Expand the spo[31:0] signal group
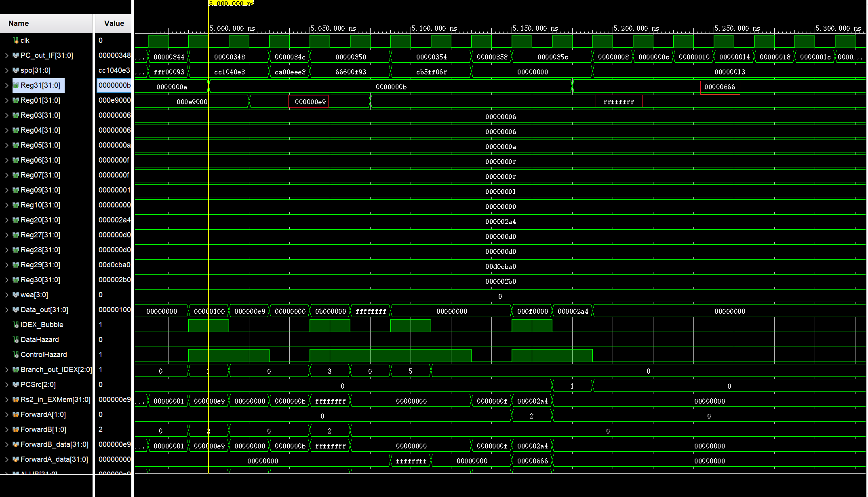This screenshot has width=868, height=497. click(6, 70)
